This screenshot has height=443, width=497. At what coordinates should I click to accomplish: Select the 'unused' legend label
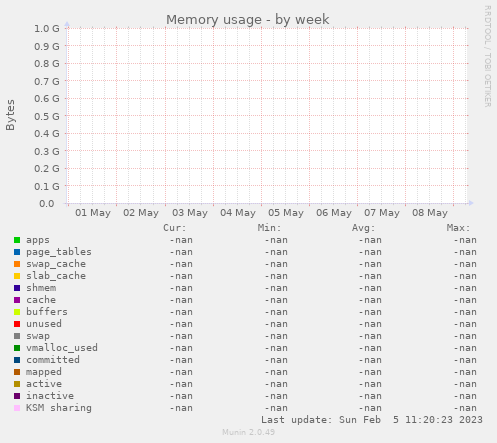click(x=44, y=324)
